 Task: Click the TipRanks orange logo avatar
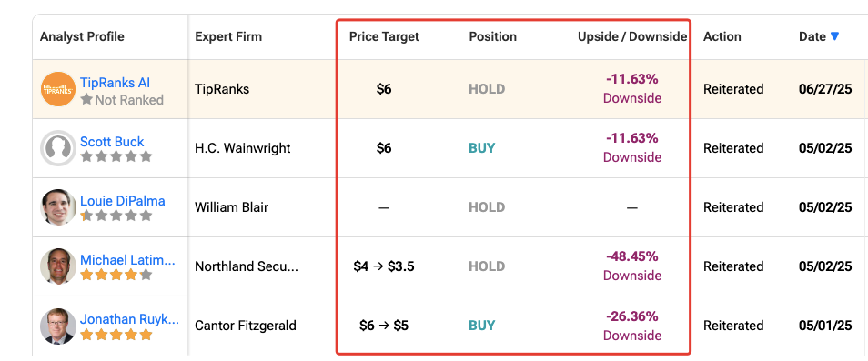coord(58,89)
